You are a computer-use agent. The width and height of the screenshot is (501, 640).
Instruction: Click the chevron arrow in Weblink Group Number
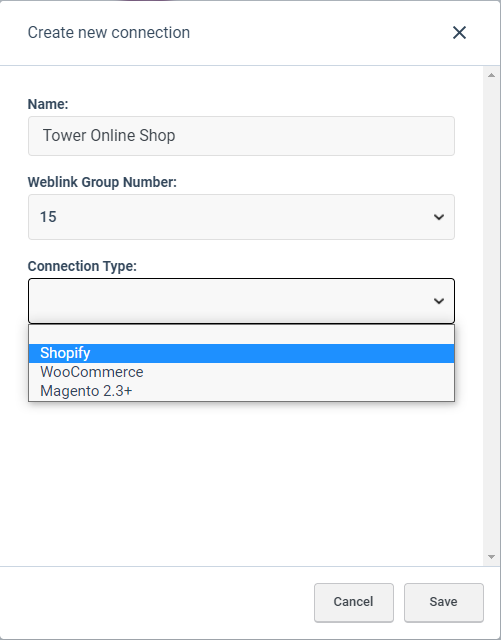[x=439, y=217]
